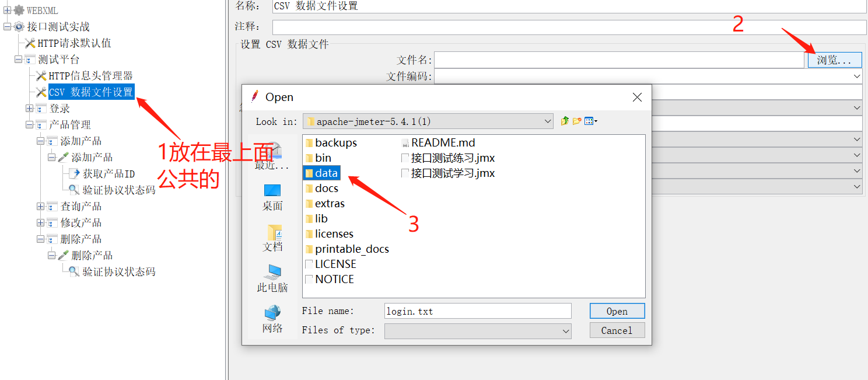Expand the 登录 tree node
868x380 pixels.
click(x=29, y=109)
